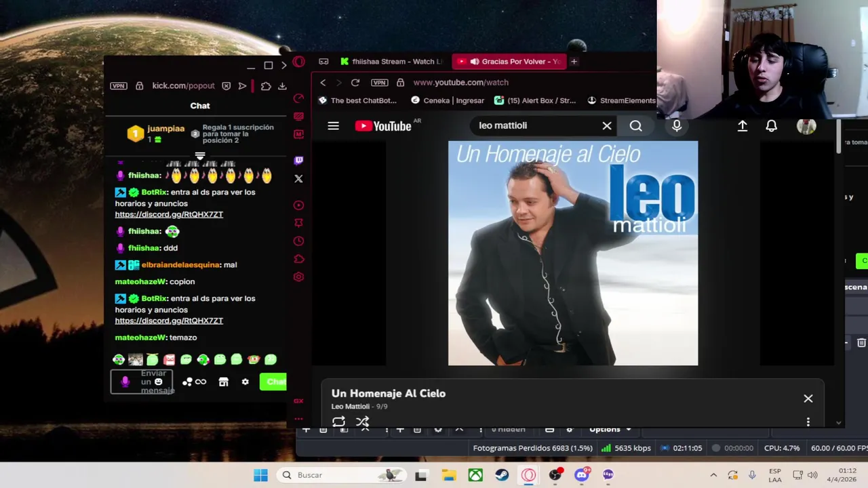
Task: Click the kick.com/popout address bar
Action: point(183,86)
